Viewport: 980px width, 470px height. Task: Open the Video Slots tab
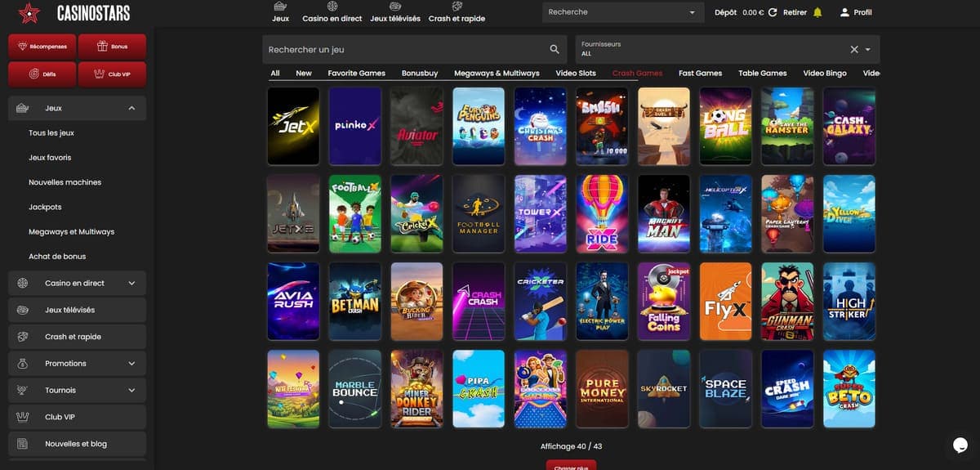[576, 73]
